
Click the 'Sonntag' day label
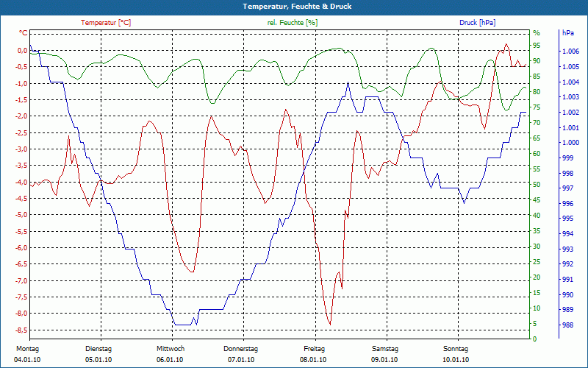click(456, 349)
